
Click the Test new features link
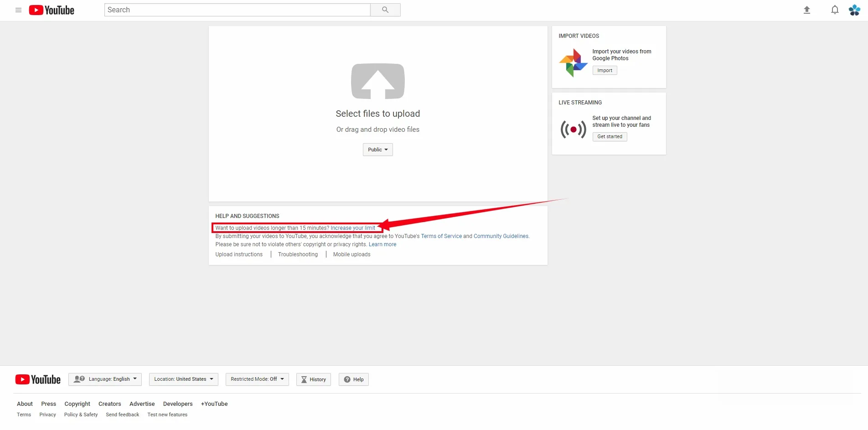(167, 415)
